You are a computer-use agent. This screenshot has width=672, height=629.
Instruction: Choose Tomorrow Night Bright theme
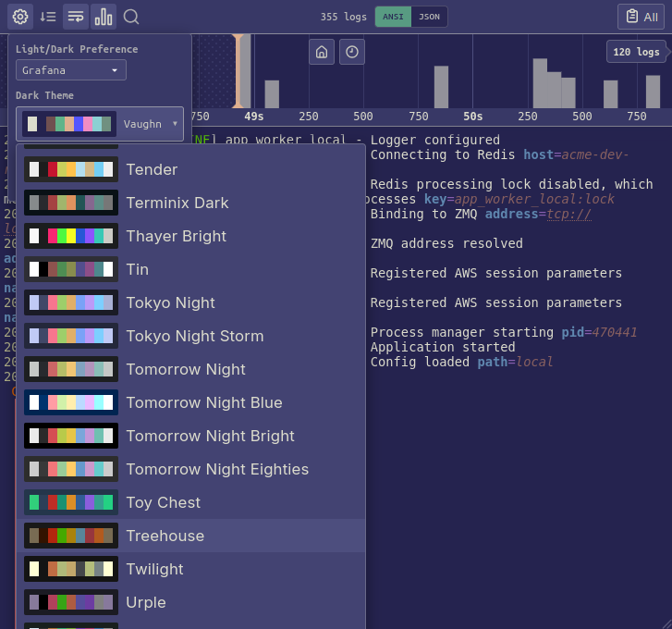[191, 436]
